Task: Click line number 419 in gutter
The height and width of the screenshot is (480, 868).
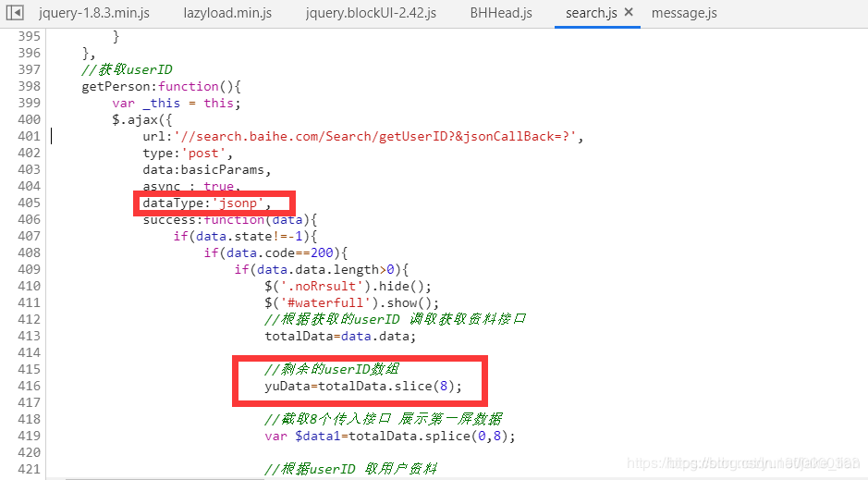Action: (30, 436)
